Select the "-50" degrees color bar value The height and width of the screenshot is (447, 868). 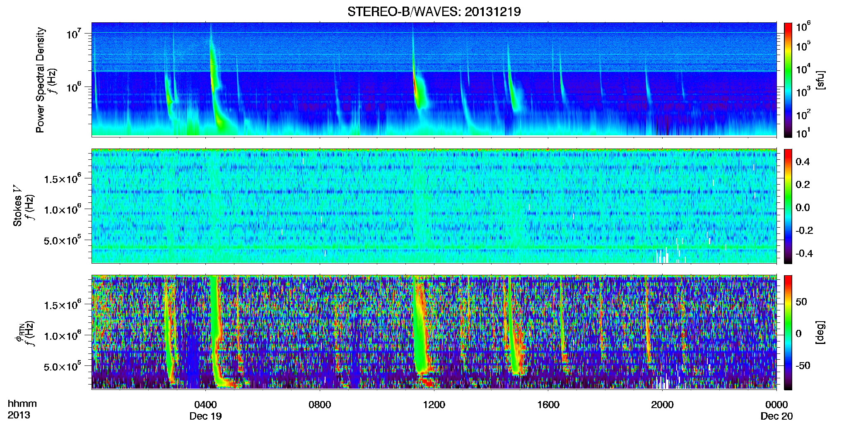pyautogui.click(x=803, y=365)
